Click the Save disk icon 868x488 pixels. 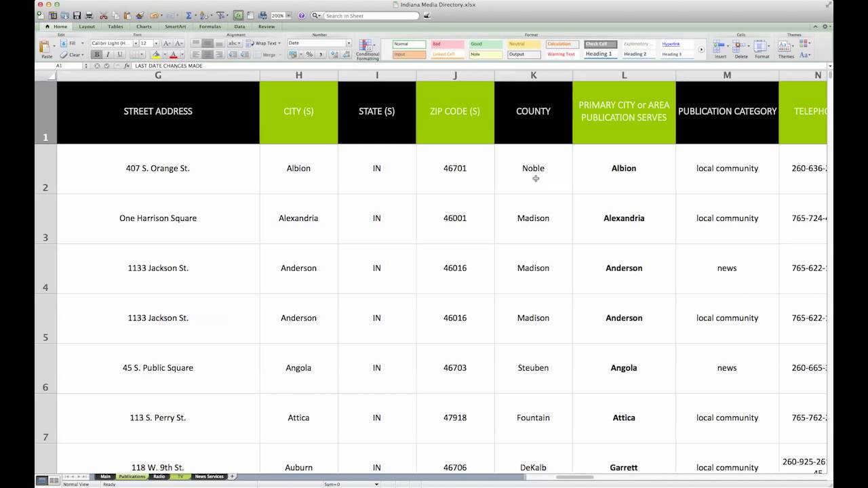point(77,16)
